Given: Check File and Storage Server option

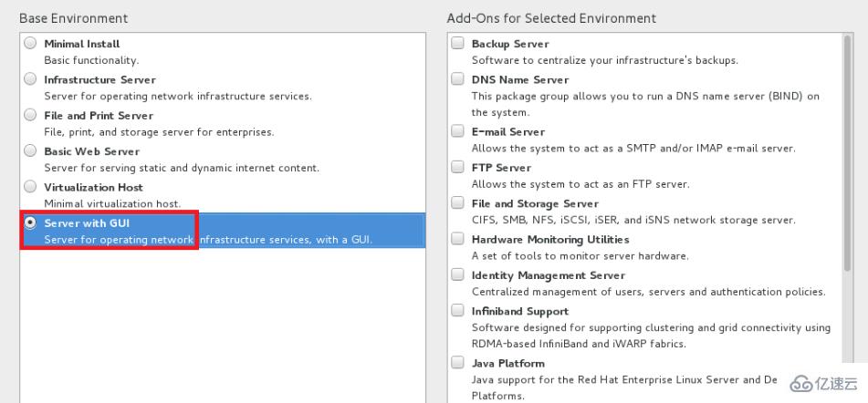Looking at the screenshot, I should [458, 203].
